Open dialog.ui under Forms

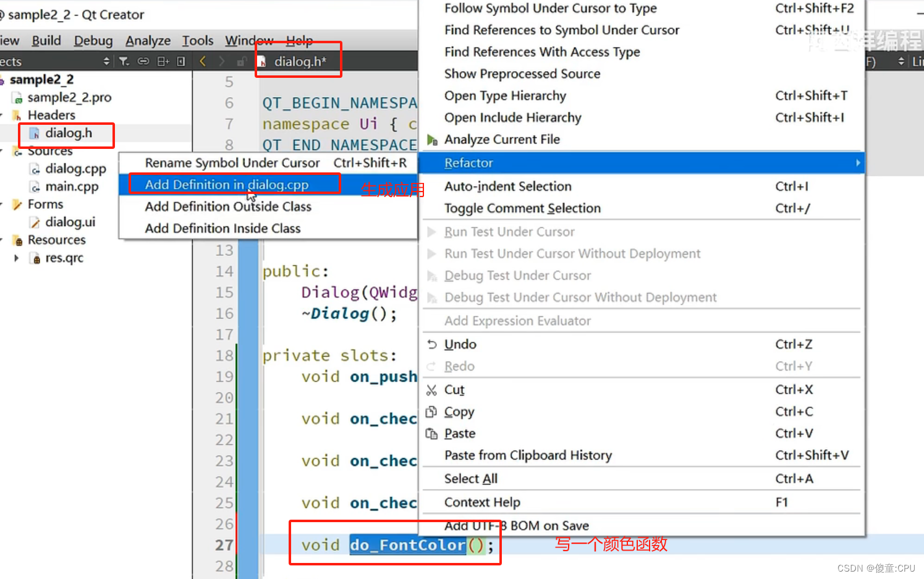tap(70, 222)
